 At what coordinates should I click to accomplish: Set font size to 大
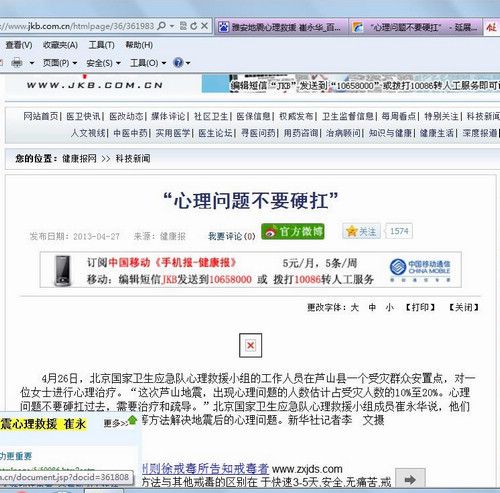[355, 307]
